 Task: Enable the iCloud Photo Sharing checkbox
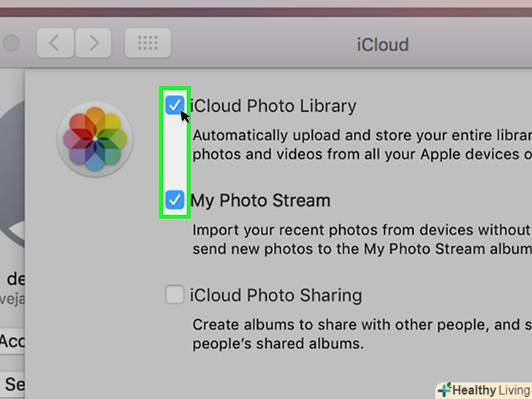point(174,295)
